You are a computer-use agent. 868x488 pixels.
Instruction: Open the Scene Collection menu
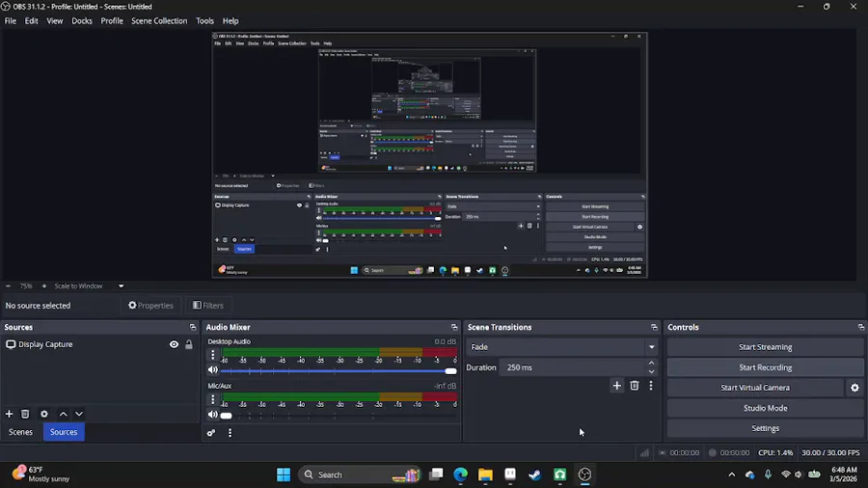pos(159,21)
